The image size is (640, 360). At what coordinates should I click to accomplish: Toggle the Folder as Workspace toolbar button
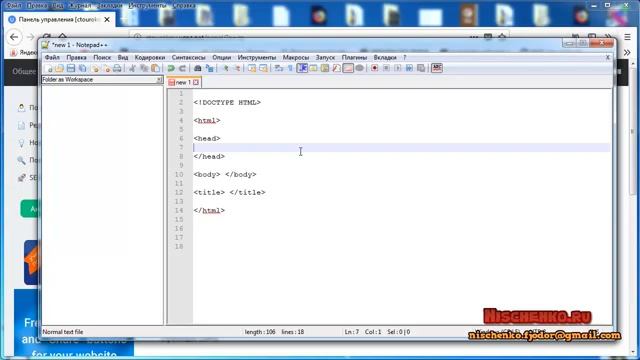coord(348,68)
